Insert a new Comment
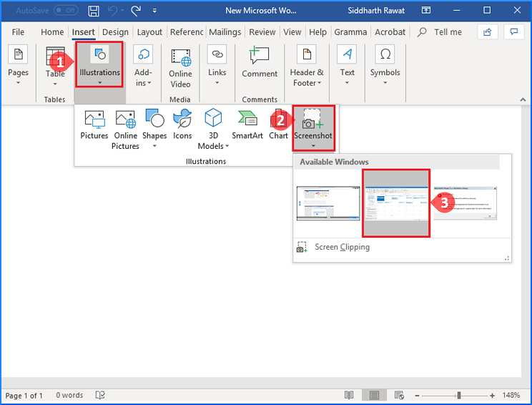Screen dimensions: 532x405 click(x=260, y=63)
